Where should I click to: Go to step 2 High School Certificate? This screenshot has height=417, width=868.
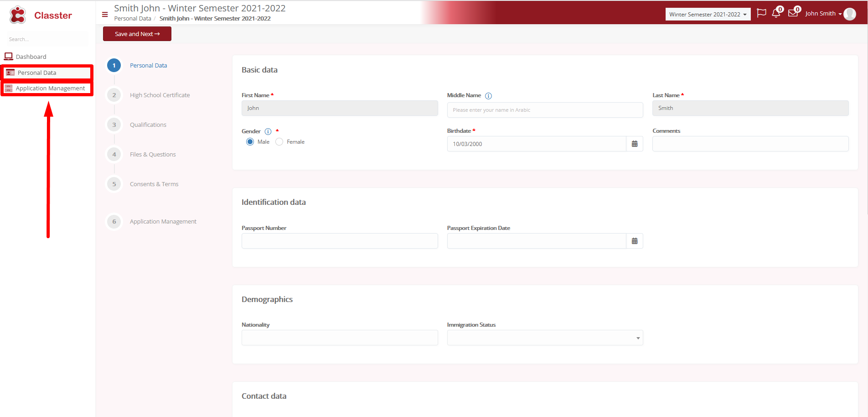coord(114,95)
